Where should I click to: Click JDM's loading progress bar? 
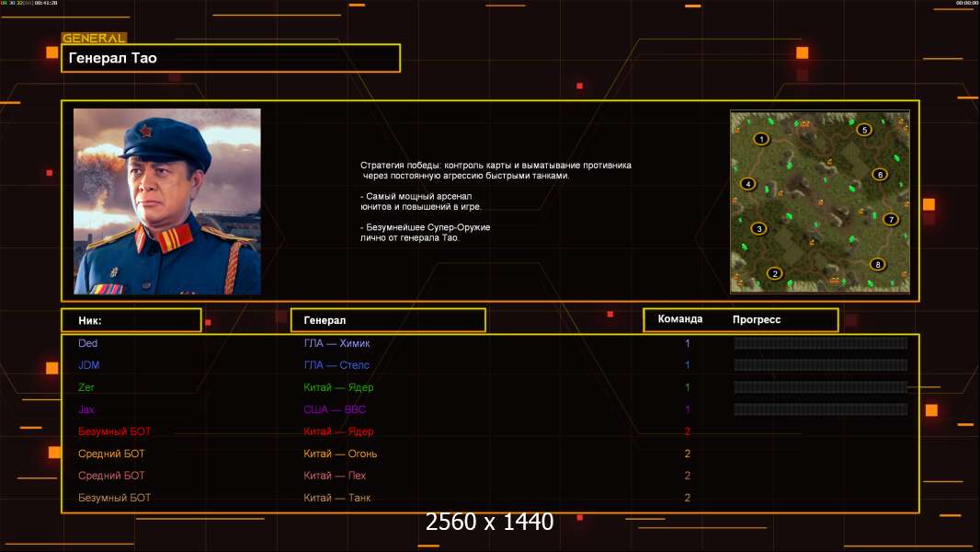pyautogui.click(x=821, y=365)
